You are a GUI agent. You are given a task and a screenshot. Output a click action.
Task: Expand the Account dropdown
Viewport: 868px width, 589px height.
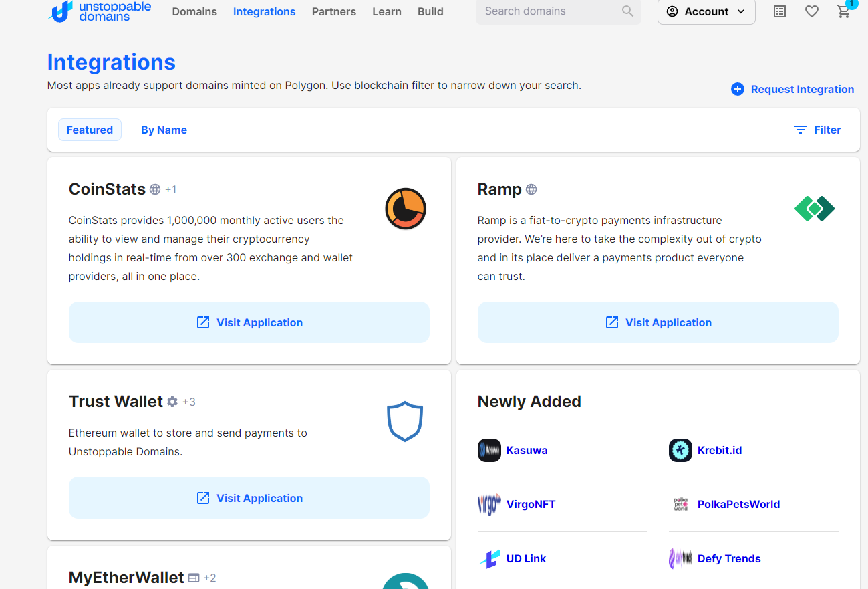click(706, 12)
